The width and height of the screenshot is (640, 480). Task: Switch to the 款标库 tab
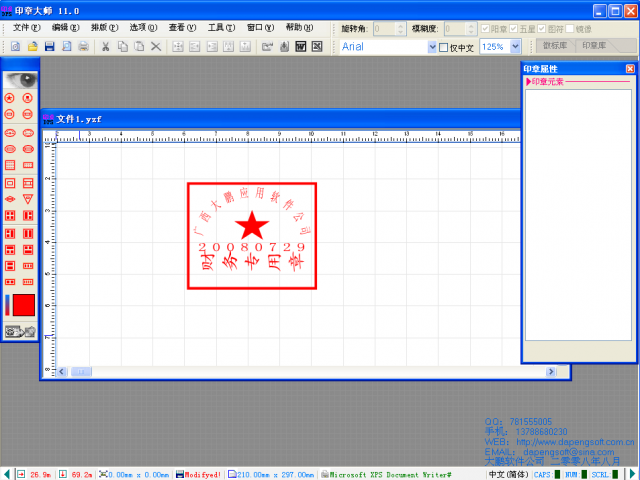coord(557,46)
